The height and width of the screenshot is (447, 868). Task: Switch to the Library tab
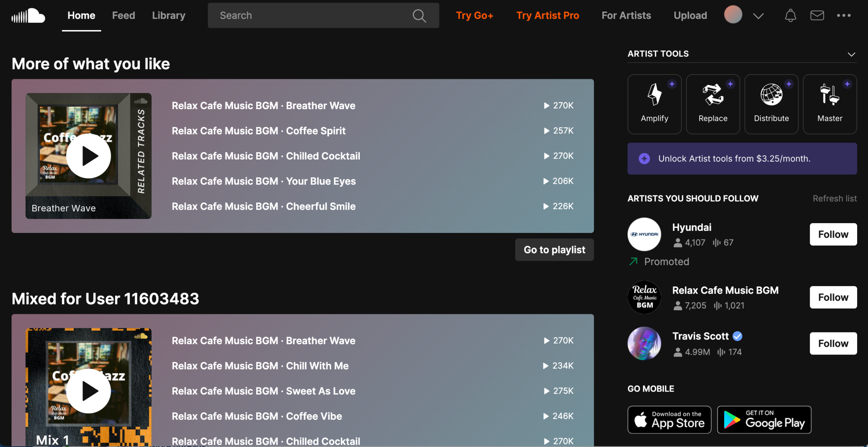click(168, 16)
